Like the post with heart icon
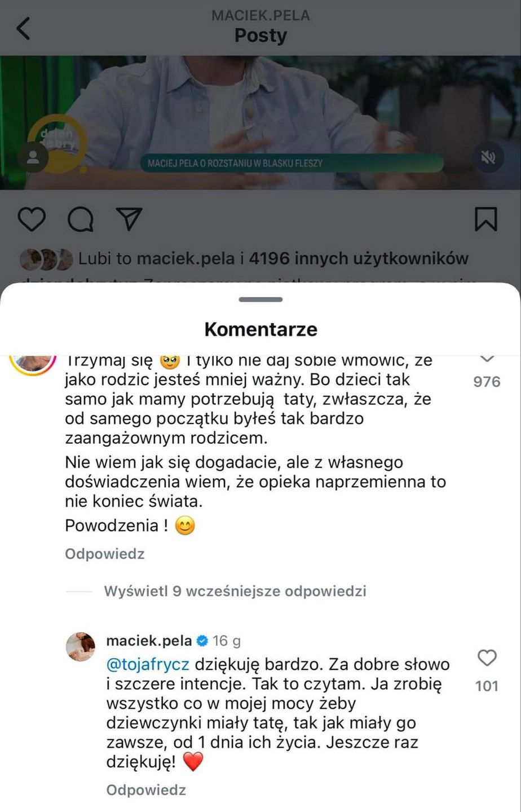This screenshot has width=521, height=812. point(32,219)
